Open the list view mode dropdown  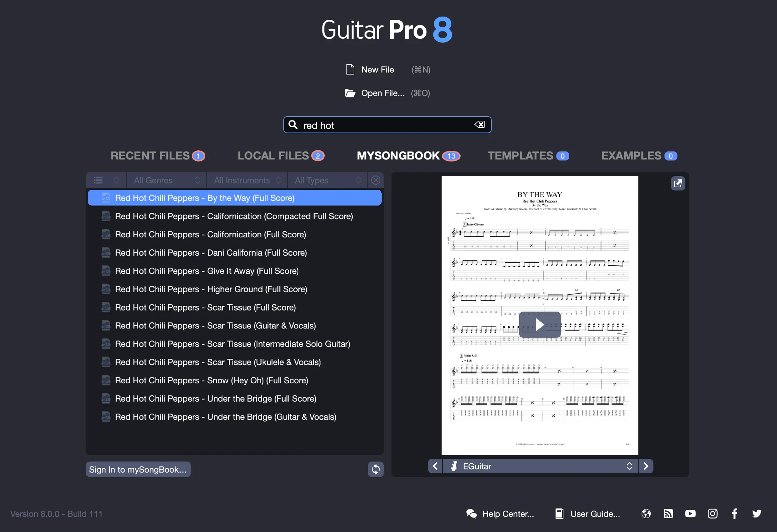[x=107, y=180]
